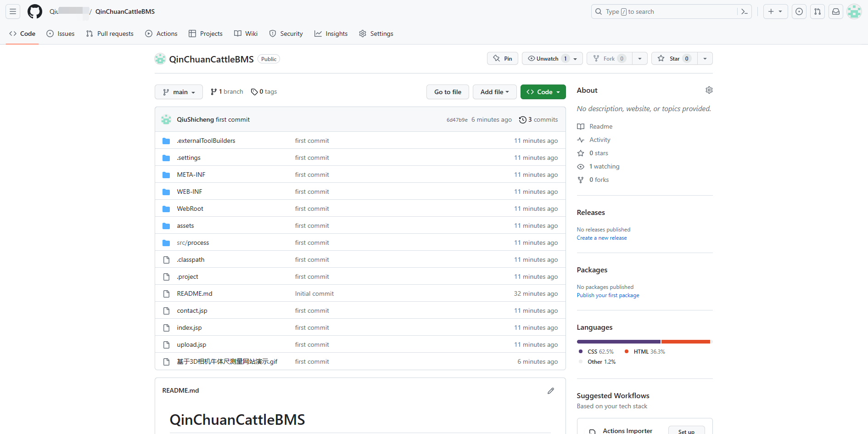Viewport: 868px width, 434px height.
Task: Open the Activity link in About
Action: coord(594,140)
